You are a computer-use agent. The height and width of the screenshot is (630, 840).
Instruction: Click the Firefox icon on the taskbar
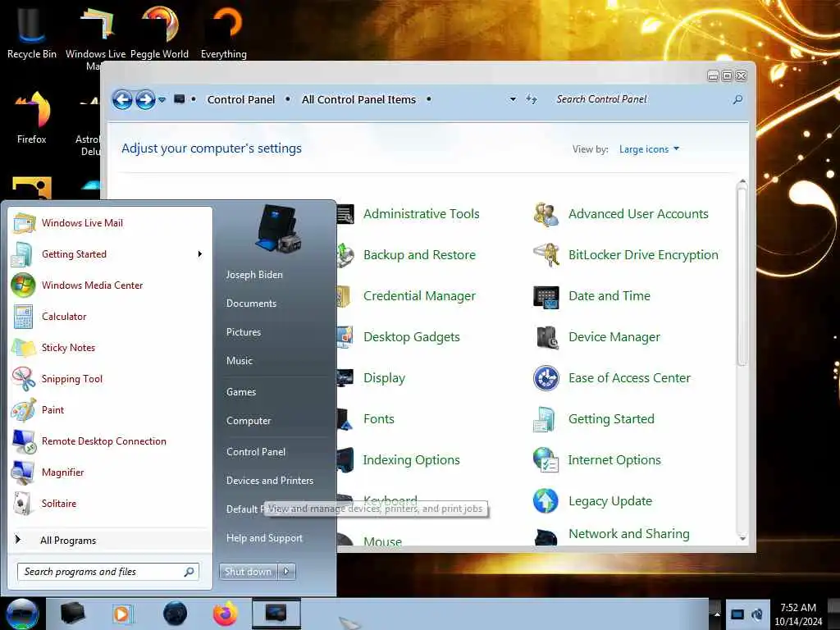coord(226,614)
